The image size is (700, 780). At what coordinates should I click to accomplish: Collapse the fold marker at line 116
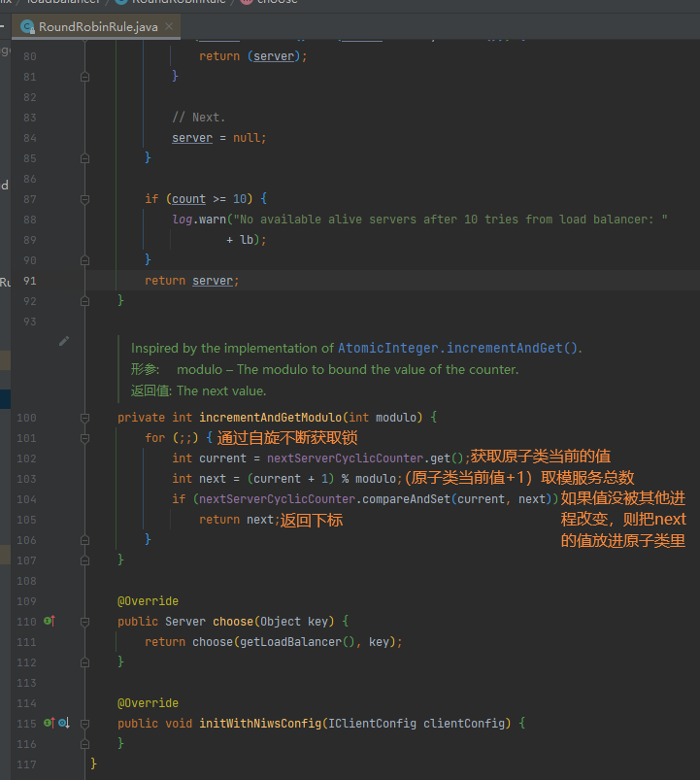coord(85,744)
